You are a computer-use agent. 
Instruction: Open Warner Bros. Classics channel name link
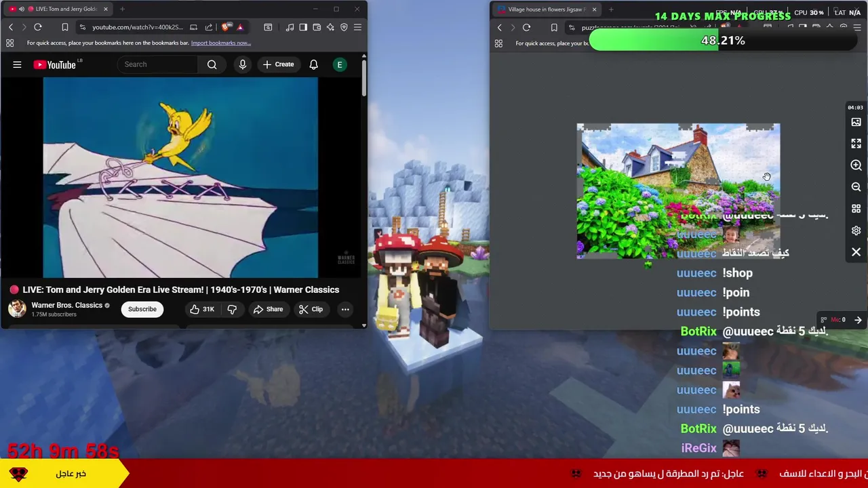coord(66,305)
